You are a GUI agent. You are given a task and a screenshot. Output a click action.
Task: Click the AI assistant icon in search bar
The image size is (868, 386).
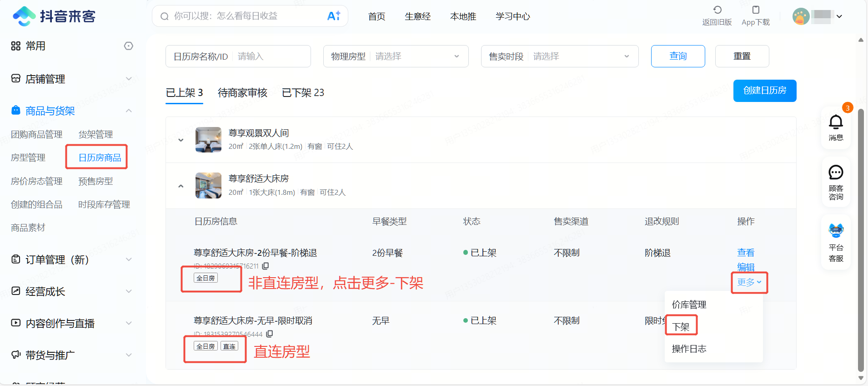tap(334, 16)
